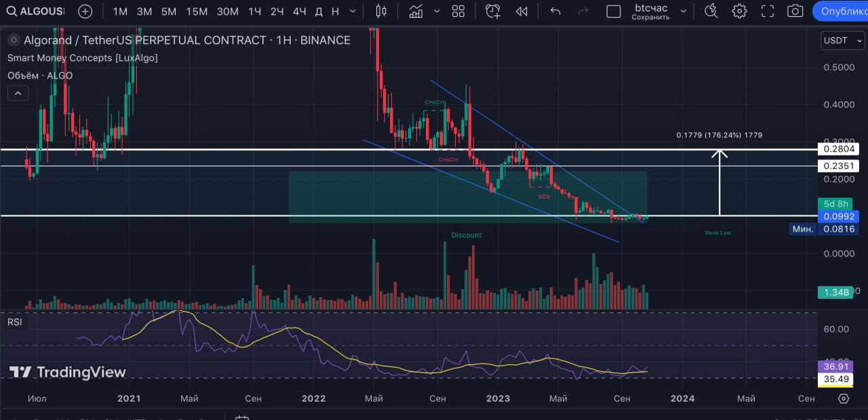This screenshot has width=868, height=420.
Task: Select the 3M timeframe
Action: tap(144, 12)
